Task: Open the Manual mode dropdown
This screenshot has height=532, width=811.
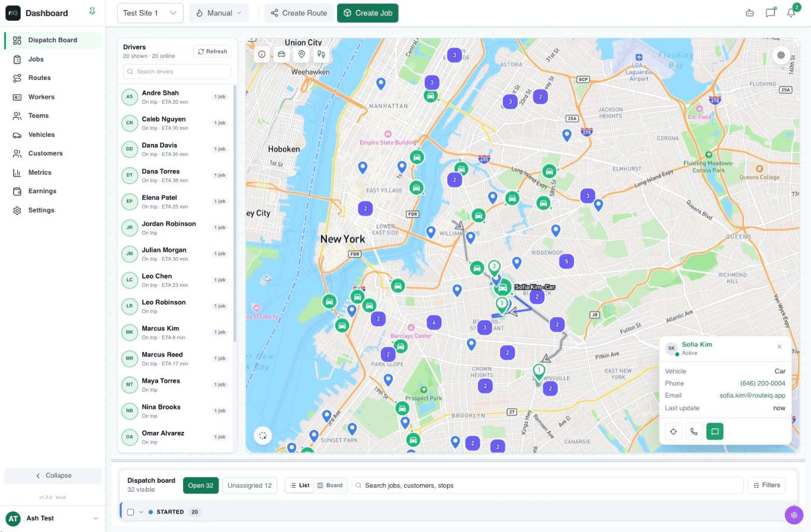Action: 219,13
